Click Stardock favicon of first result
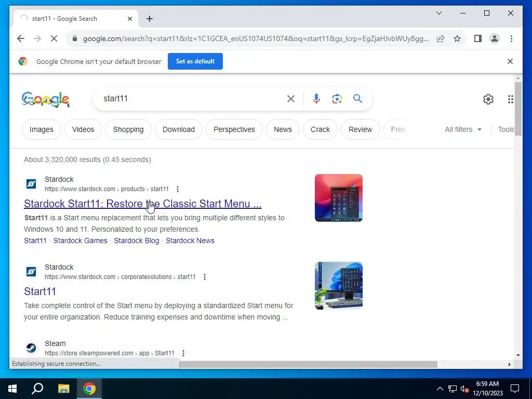 click(x=31, y=184)
